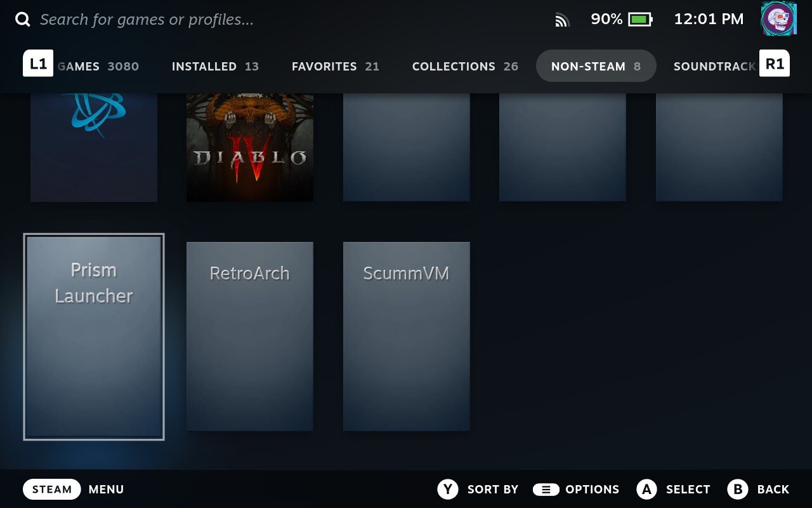Open the RetroArch tile

click(250, 337)
